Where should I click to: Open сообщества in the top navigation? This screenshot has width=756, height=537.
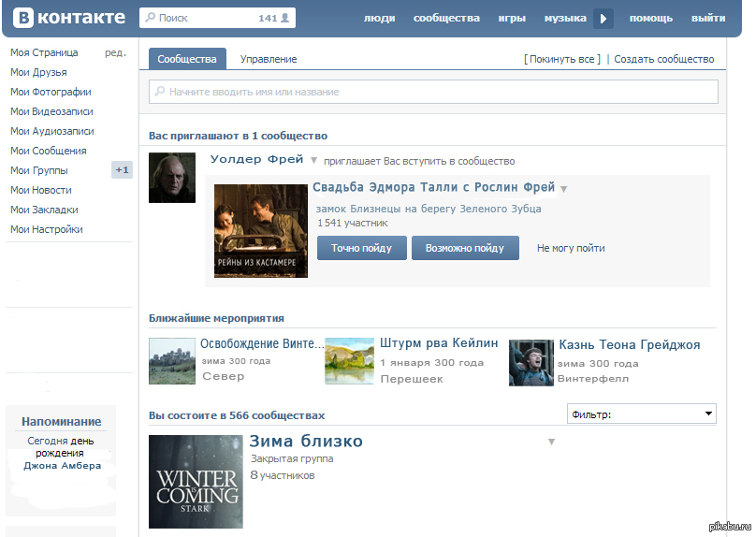click(446, 19)
